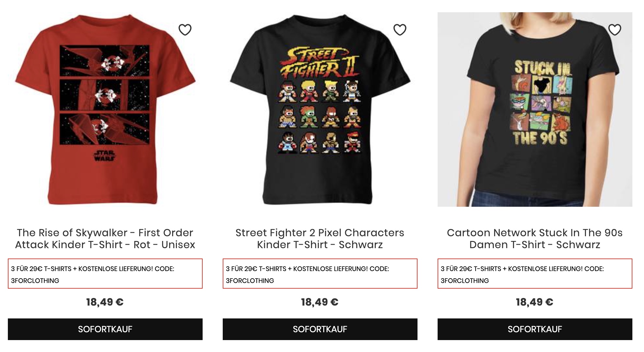The width and height of the screenshot is (644, 352).
Task: Select the 3FORCLOTHING offer box under Street Fighter shirt
Action: pyautogui.click(x=320, y=274)
